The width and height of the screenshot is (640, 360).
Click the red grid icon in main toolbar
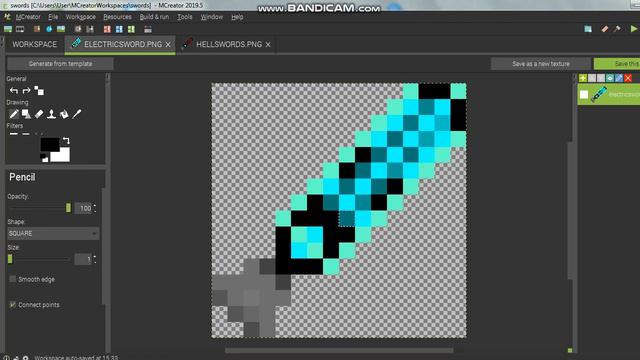(x=107, y=29)
